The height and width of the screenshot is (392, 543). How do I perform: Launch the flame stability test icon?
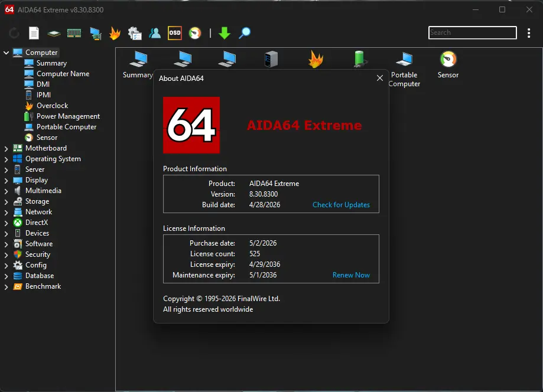(115, 33)
